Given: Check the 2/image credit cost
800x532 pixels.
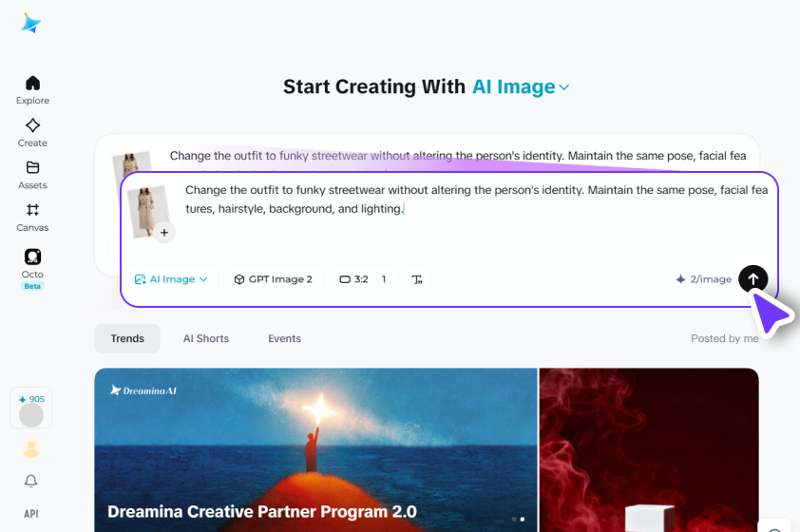Looking at the screenshot, I should (704, 279).
